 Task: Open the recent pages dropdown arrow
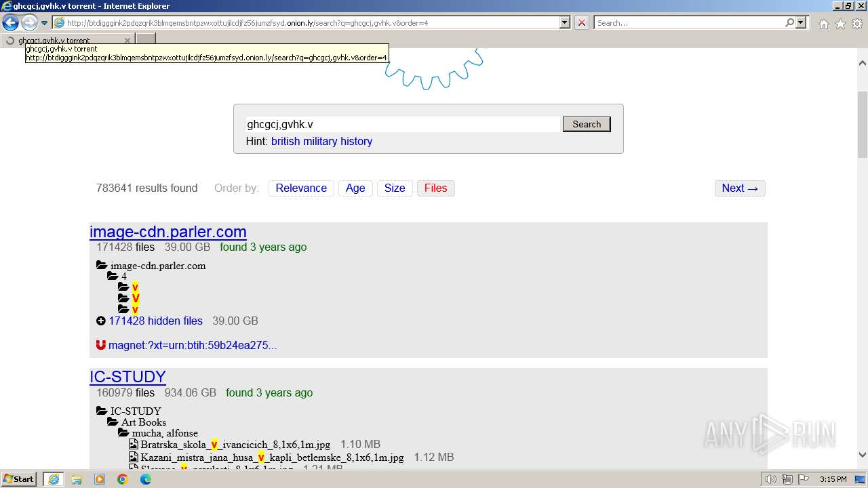[x=45, y=23]
